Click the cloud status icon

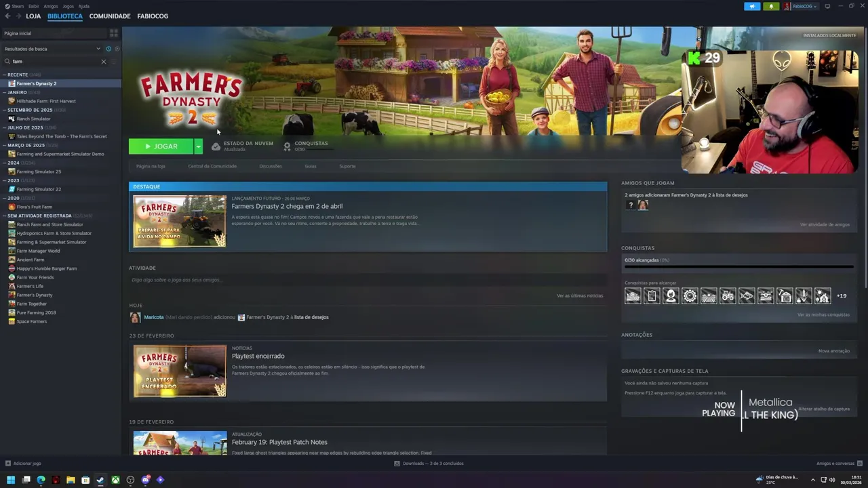point(216,146)
